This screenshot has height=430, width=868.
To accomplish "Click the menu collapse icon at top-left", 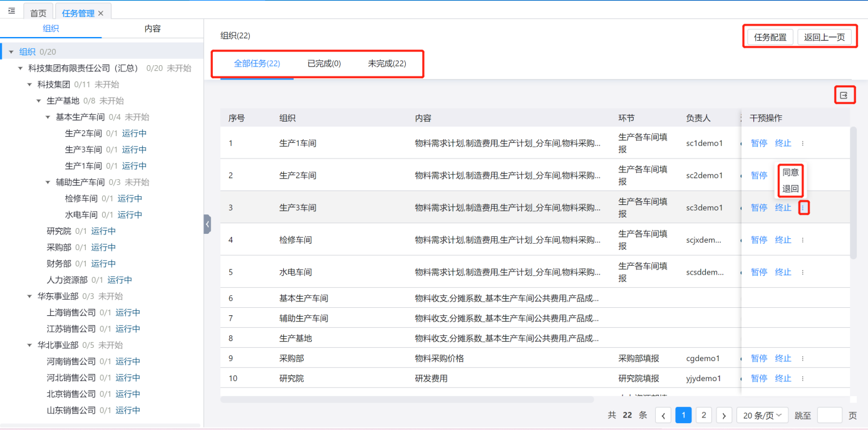I will (11, 11).
